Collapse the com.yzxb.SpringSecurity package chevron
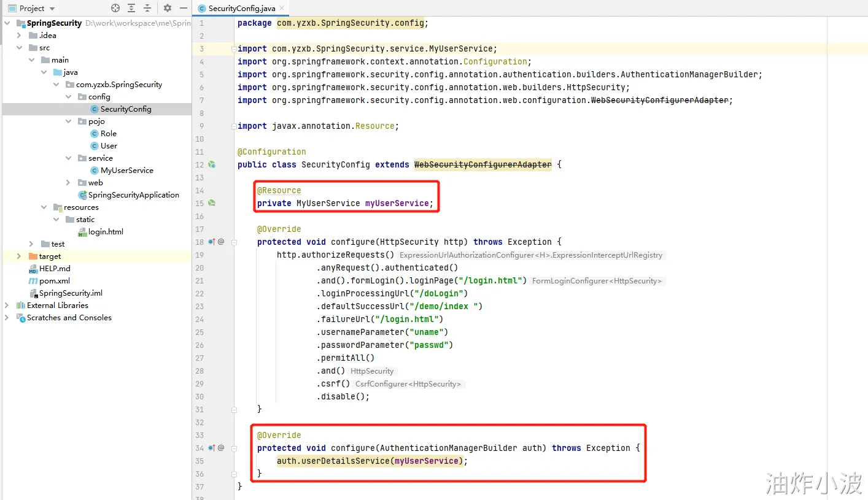This screenshot has height=500, width=868. 56,85
